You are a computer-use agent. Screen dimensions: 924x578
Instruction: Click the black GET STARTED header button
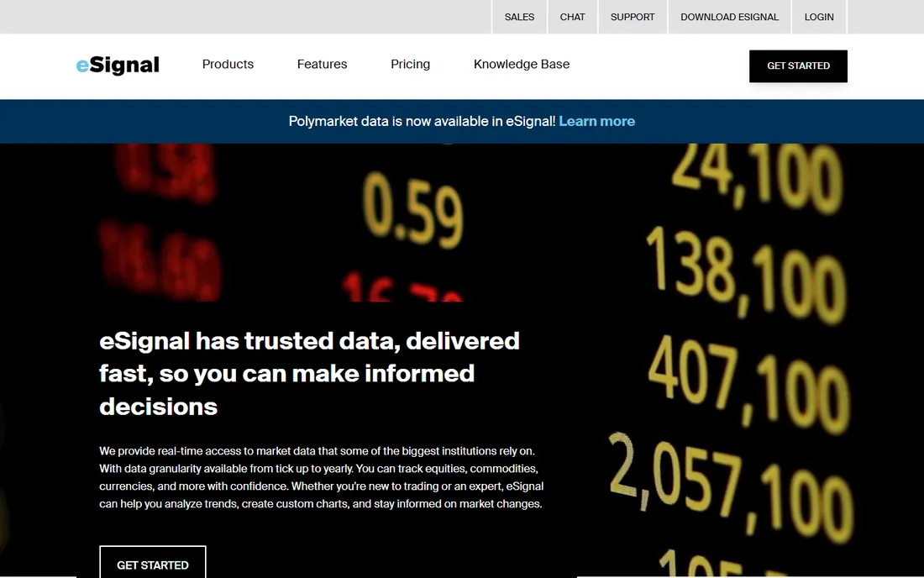(x=799, y=66)
